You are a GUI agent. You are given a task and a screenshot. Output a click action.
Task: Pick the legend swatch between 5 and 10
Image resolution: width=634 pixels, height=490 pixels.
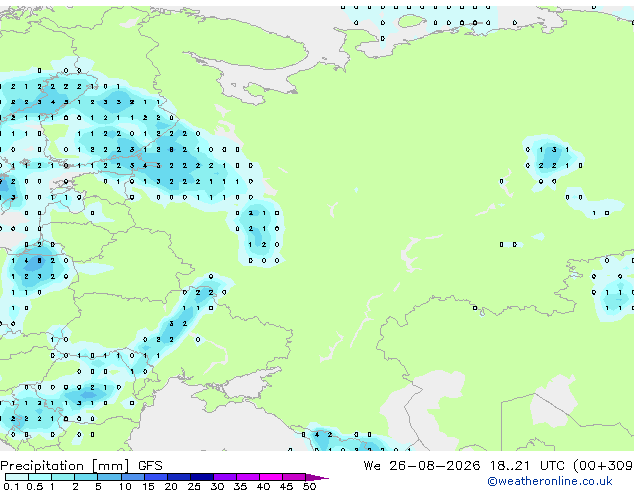click(x=109, y=477)
